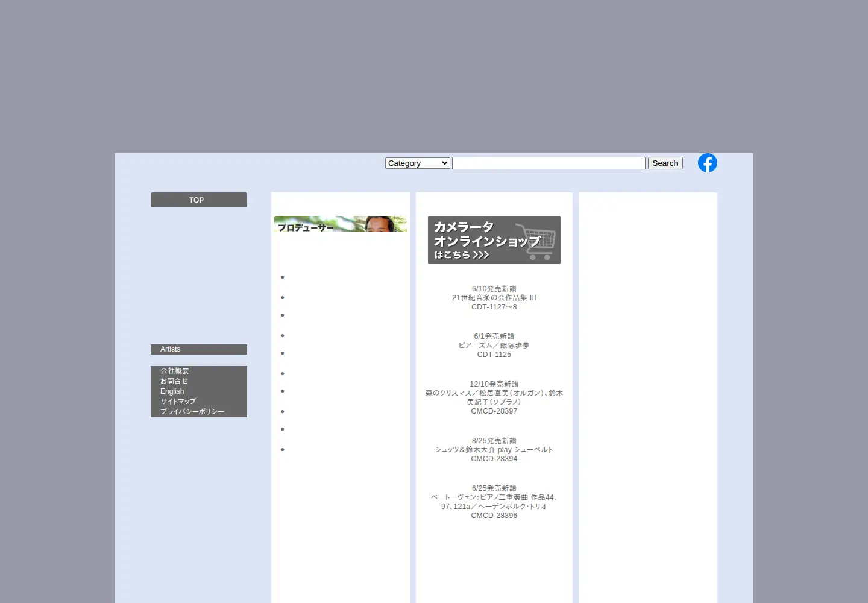Click the 6/25発売新譜 heading
This screenshot has width=868, height=603.
(x=494, y=488)
